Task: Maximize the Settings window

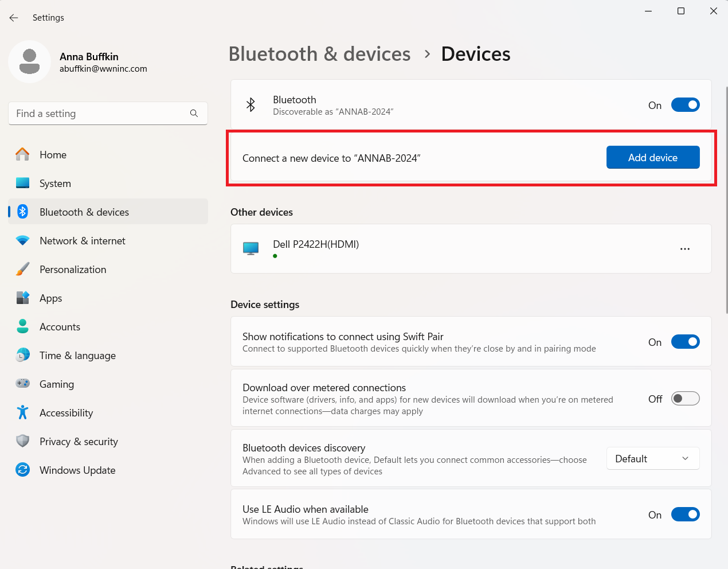Action: coord(681,11)
